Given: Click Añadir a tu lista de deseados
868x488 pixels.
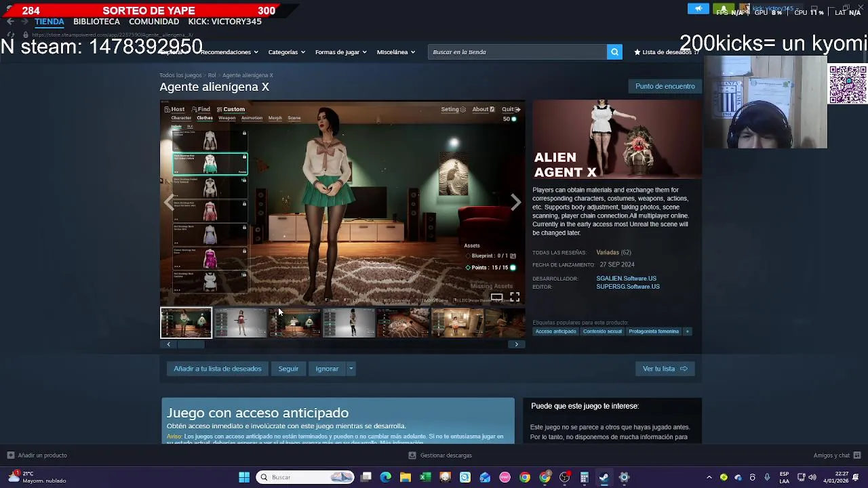Looking at the screenshot, I should [x=217, y=369].
